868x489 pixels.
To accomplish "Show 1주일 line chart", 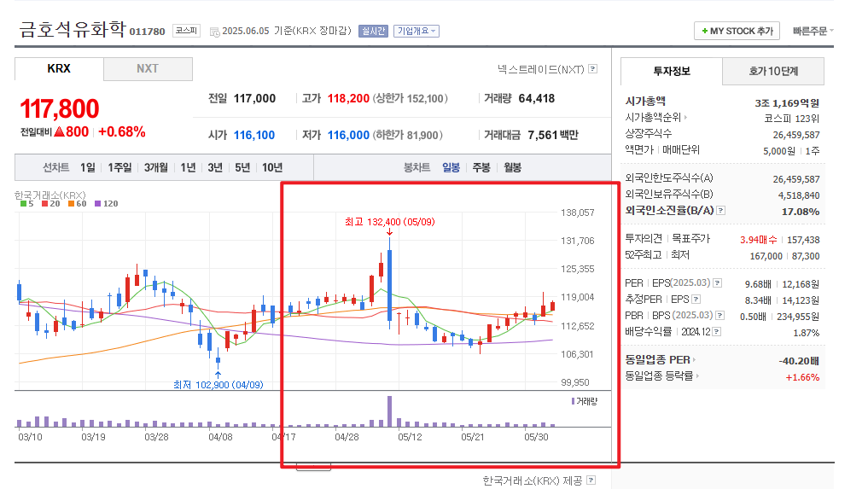I will point(119,167).
